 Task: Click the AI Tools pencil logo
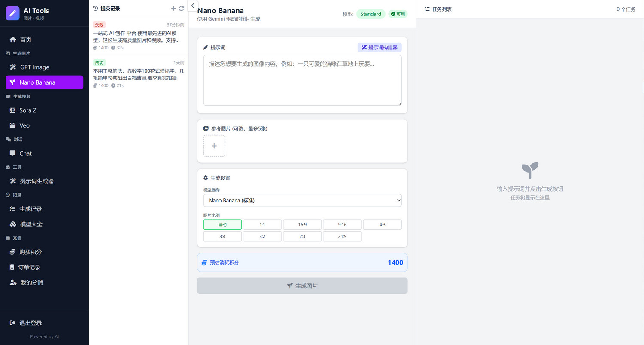pos(12,14)
